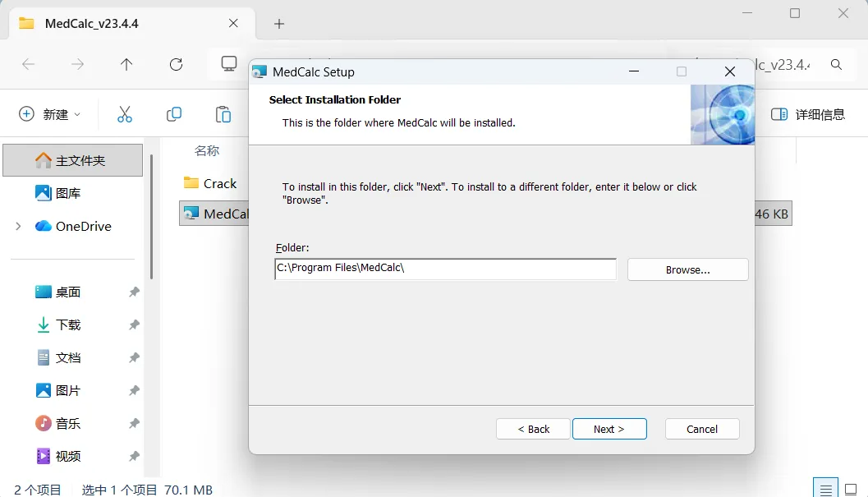868x497 pixels.
Task: Click the pin icon beside 图片
Action: tap(134, 391)
